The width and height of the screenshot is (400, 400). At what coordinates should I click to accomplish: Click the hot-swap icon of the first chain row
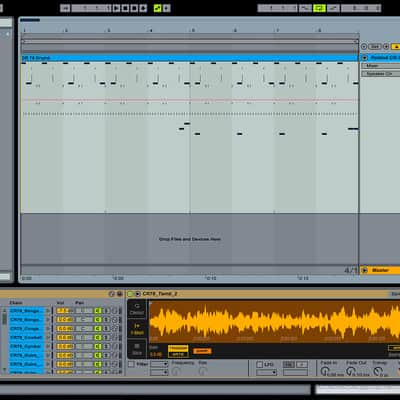tap(114, 311)
